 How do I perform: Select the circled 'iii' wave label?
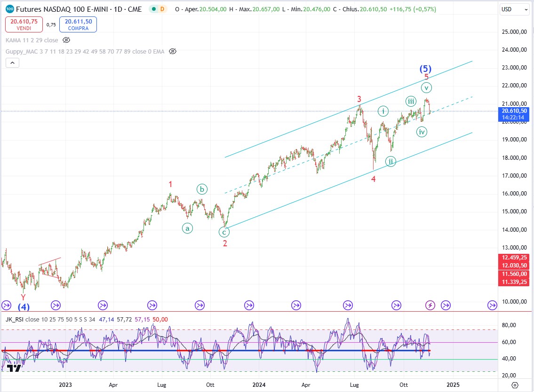pyautogui.click(x=411, y=101)
